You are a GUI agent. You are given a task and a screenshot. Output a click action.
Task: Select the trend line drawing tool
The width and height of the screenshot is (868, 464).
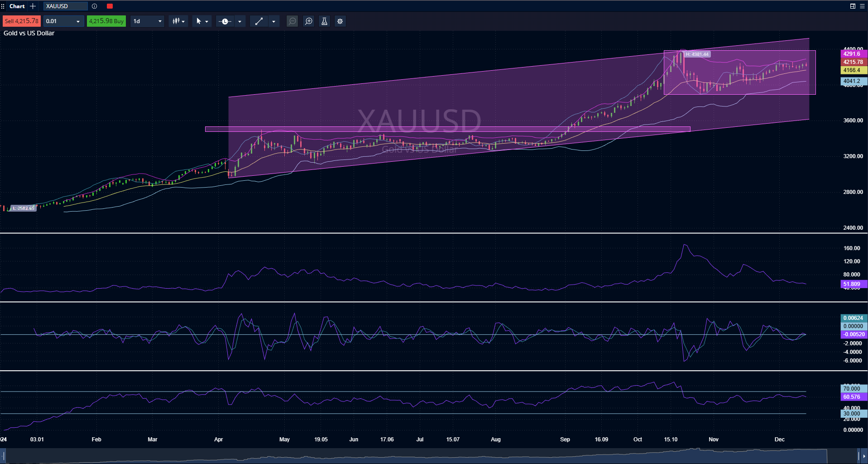tap(259, 21)
